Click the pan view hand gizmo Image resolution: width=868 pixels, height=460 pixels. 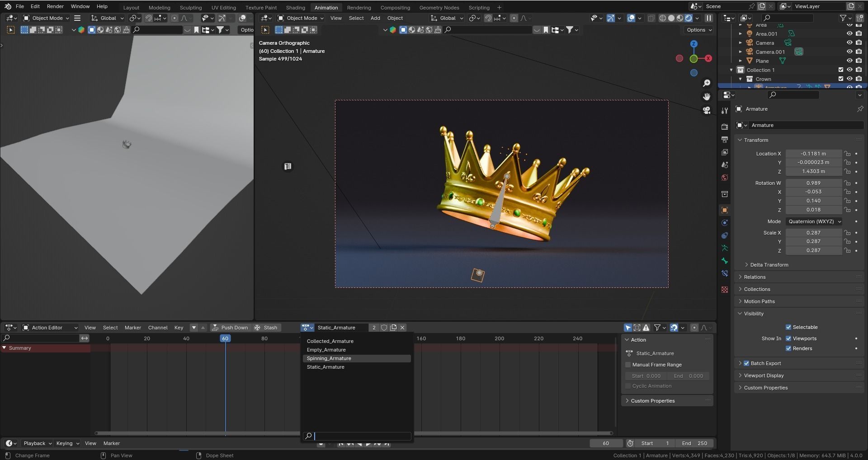tap(707, 97)
